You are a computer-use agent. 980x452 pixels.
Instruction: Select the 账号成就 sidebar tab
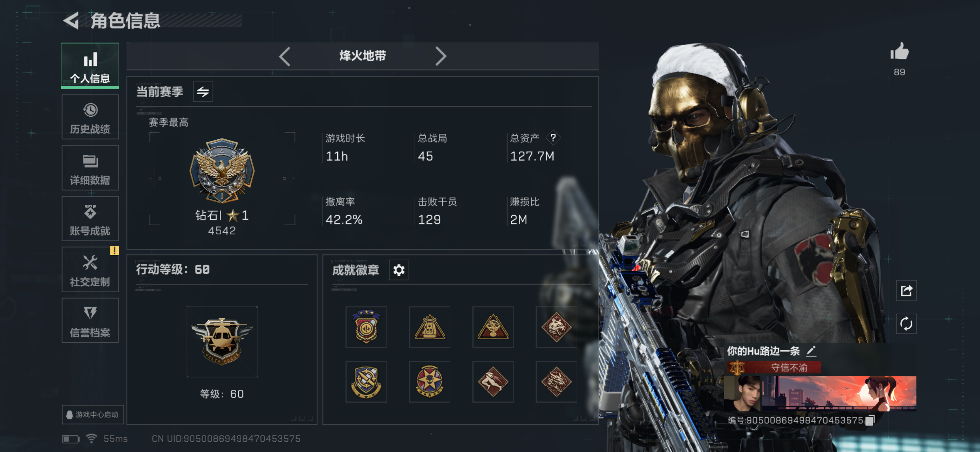pos(90,219)
